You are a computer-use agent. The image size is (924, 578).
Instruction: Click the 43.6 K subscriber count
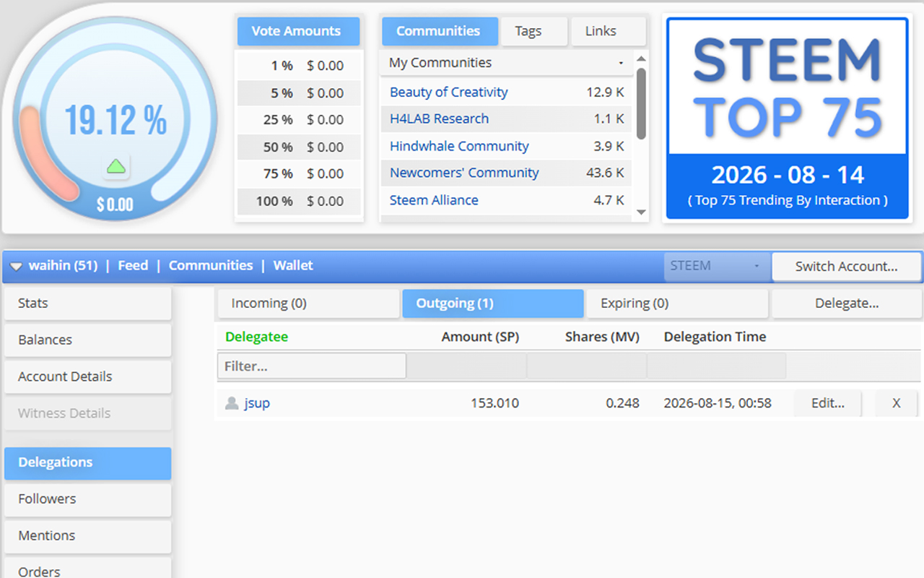click(x=605, y=173)
